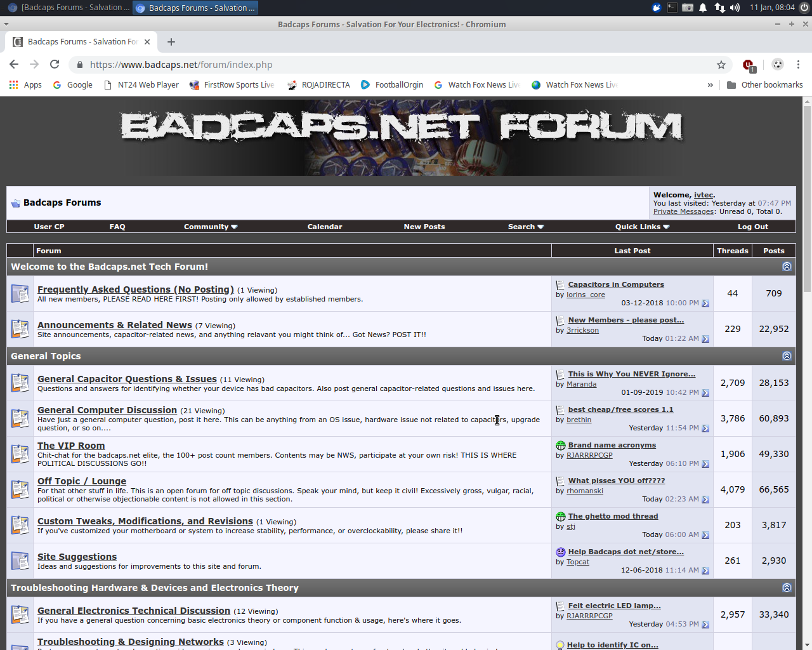Click the Badcaps Forums folder icon in navbar

(15, 203)
